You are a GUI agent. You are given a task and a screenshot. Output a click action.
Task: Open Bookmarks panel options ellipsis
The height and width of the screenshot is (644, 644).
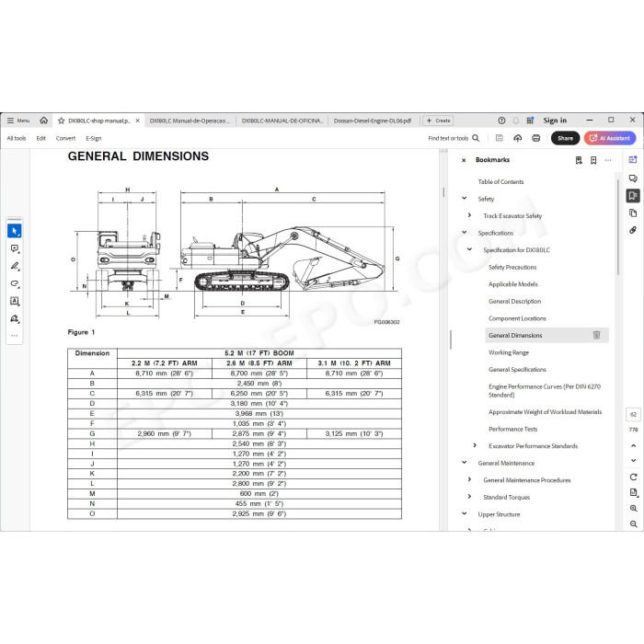[x=608, y=160]
